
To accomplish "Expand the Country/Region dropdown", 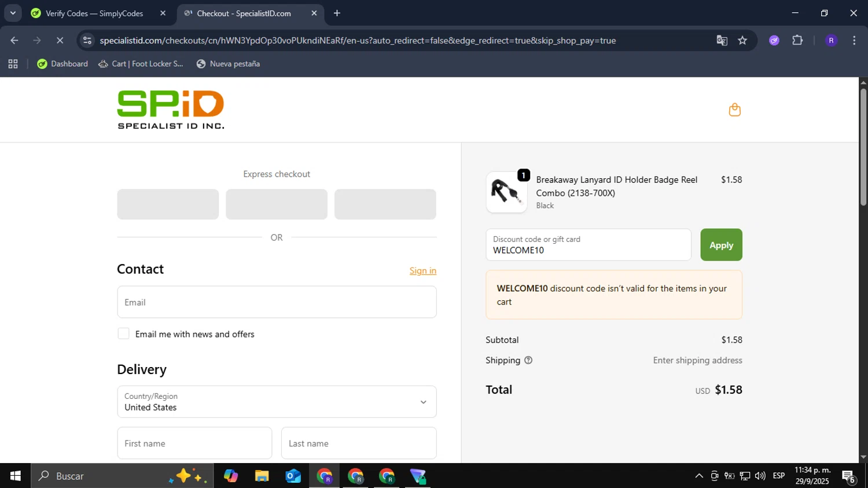I will tap(277, 402).
